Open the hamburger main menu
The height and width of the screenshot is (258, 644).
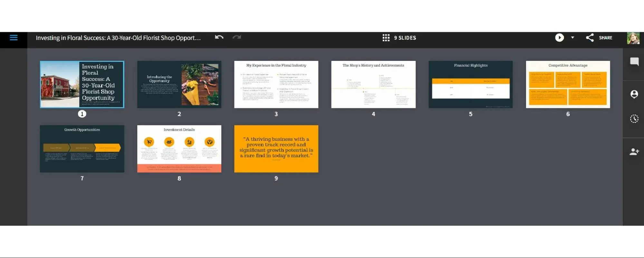coord(14,38)
